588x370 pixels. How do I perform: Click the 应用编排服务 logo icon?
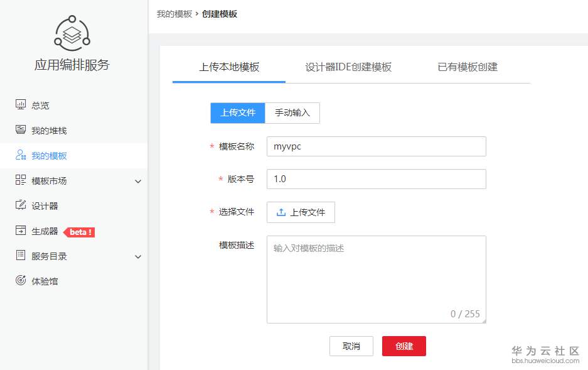[72, 34]
